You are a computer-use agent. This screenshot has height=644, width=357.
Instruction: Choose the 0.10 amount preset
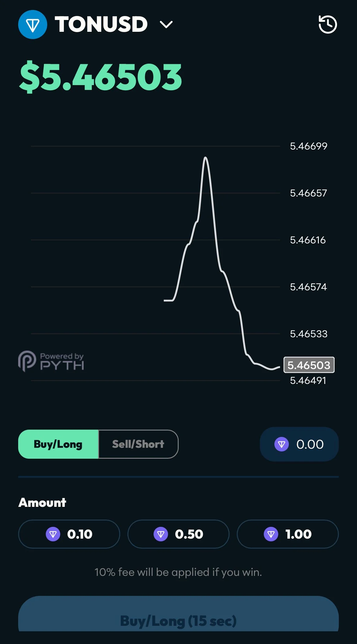coord(69,534)
